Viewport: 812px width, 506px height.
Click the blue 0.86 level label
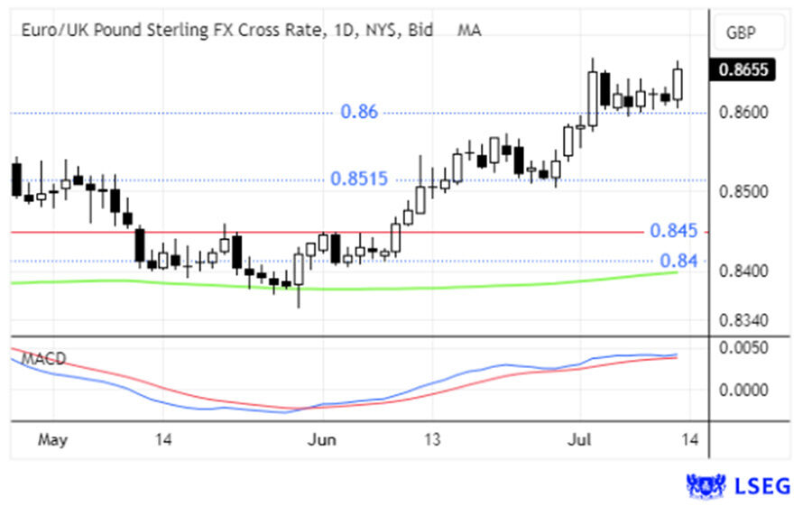coord(359,112)
